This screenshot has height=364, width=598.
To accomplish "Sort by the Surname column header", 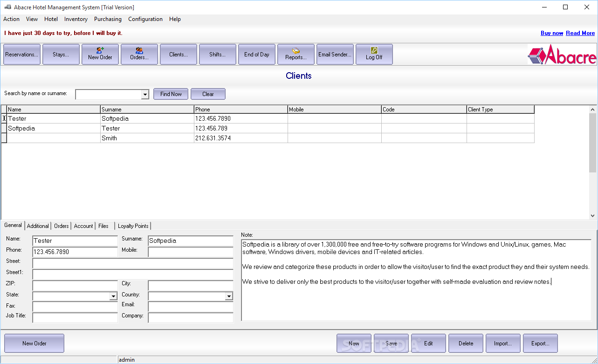I will pyautogui.click(x=147, y=110).
